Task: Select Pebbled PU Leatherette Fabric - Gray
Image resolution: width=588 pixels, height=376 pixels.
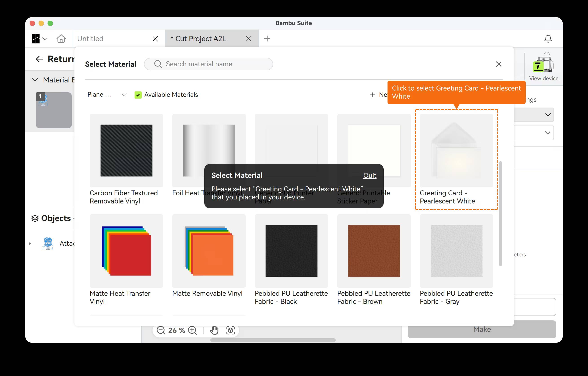Action: pyautogui.click(x=456, y=260)
